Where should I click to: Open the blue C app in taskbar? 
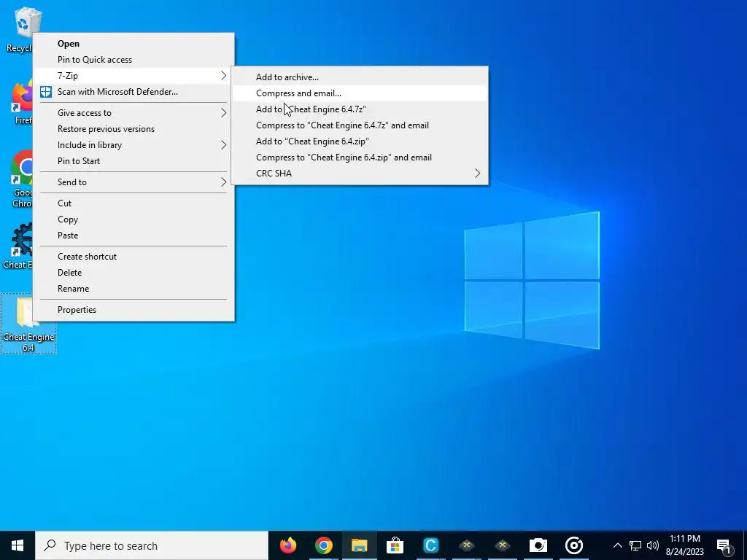430,545
